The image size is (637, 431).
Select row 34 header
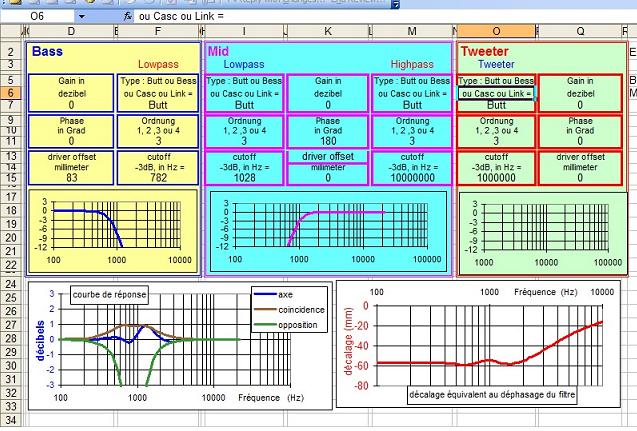click(x=11, y=420)
